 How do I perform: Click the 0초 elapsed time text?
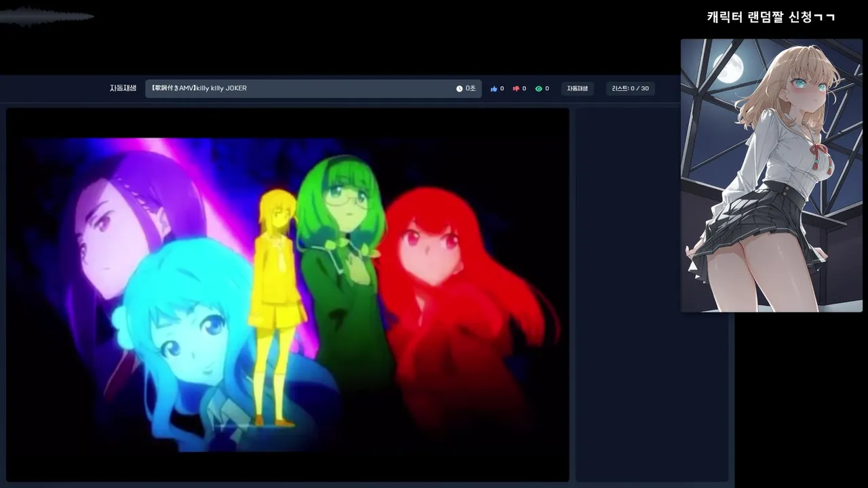pyautogui.click(x=471, y=89)
